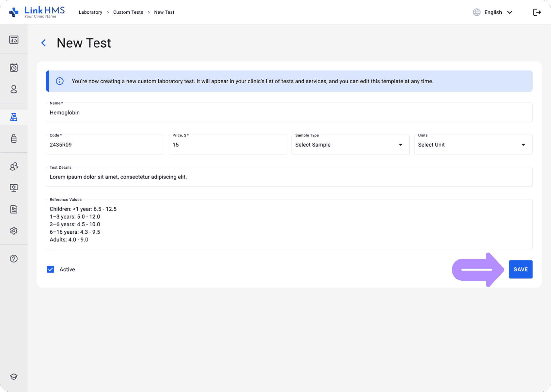Click the SAVE button
Screen dimensions: 551x392
point(520,269)
